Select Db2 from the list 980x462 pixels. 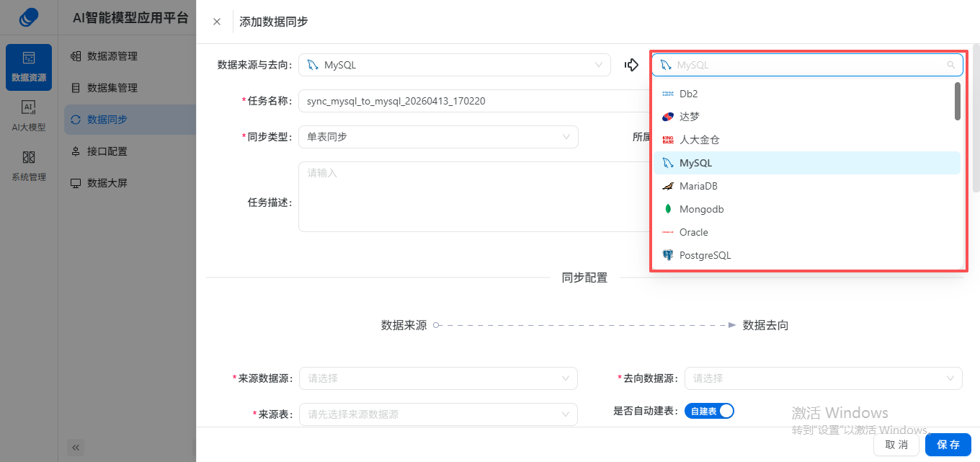pos(807,94)
